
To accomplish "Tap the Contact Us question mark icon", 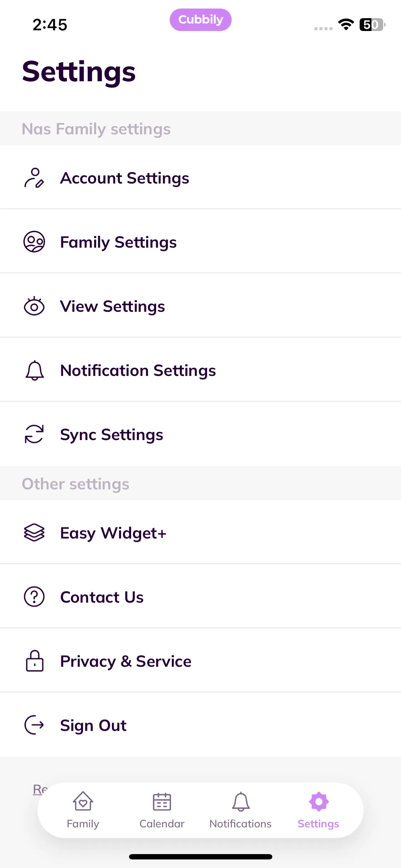I will tap(34, 597).
